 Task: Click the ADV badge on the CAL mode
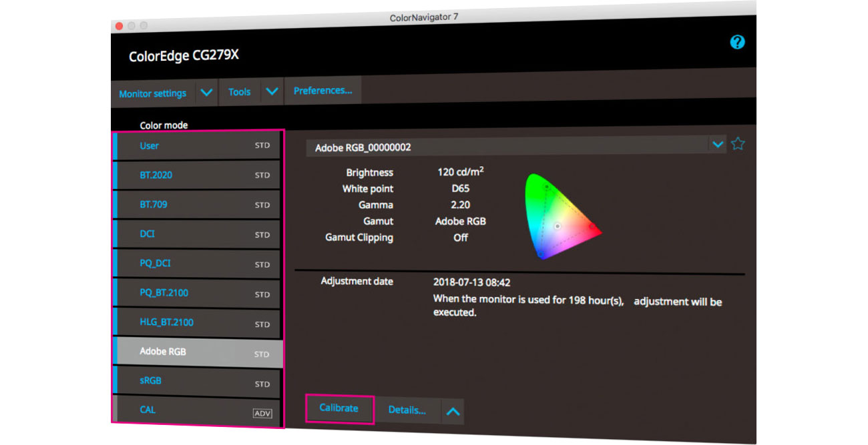coord(263,412)
